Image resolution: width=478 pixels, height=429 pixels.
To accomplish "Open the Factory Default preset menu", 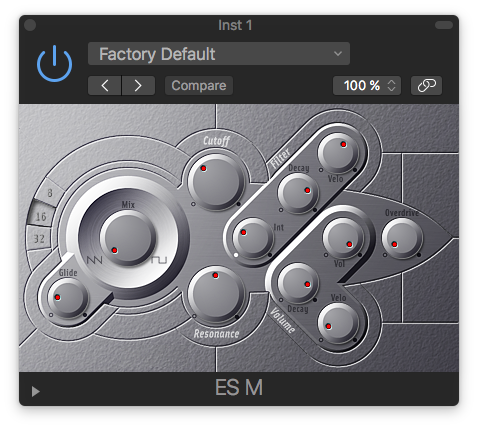I will tap(219, 54).
